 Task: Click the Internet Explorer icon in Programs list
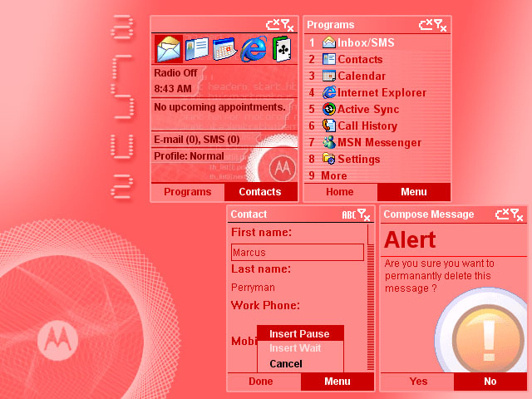[x=329, y=92]
